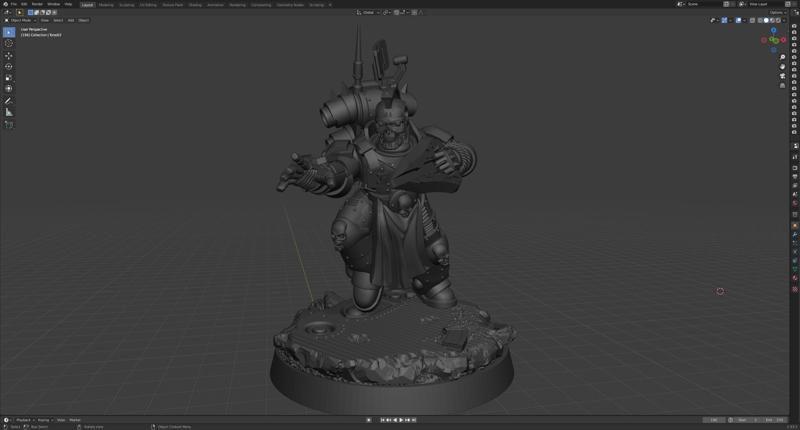Select the 3D Cursor tool

[x=9, y=43]
